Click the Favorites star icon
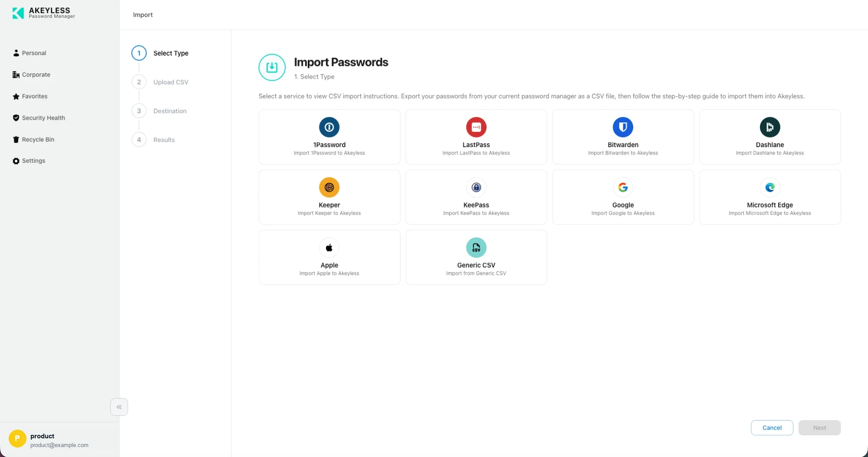868x457 pixels. click(x=16, y=96)
